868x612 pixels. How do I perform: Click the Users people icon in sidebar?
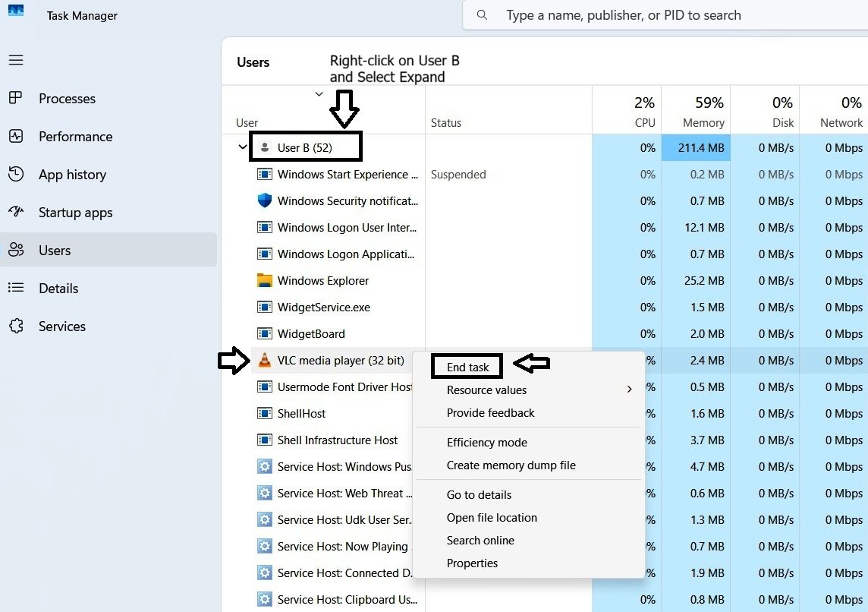point(16,250)
